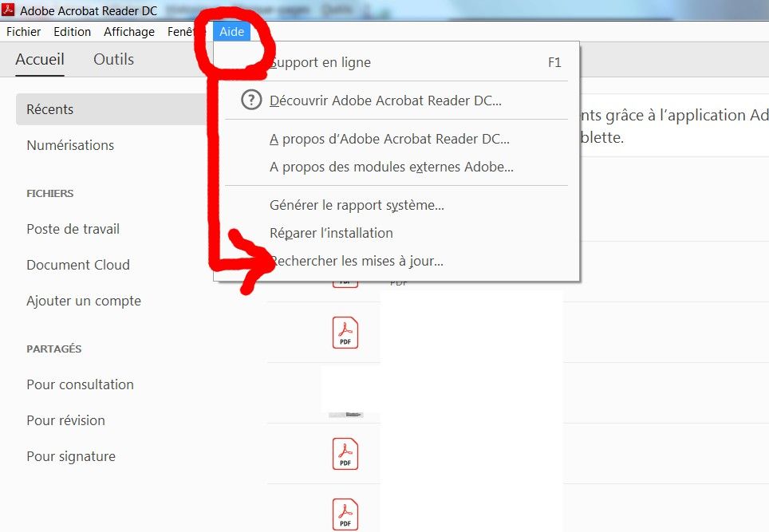769x532 pixels.
Task: Click the PDF icon just below the blurred thumbnail
Action: pyautogui.click(x=345, y=454)
